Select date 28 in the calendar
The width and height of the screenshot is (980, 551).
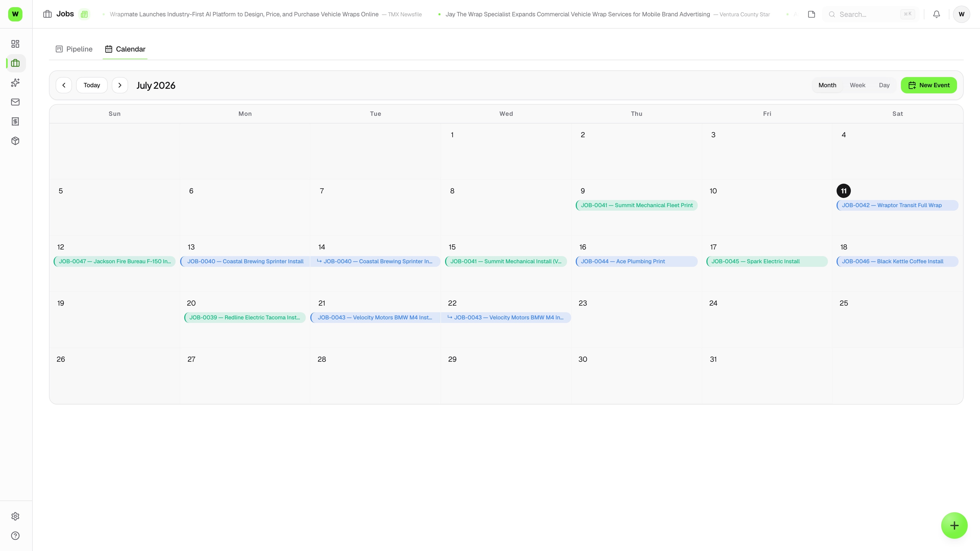pos(322,359)
